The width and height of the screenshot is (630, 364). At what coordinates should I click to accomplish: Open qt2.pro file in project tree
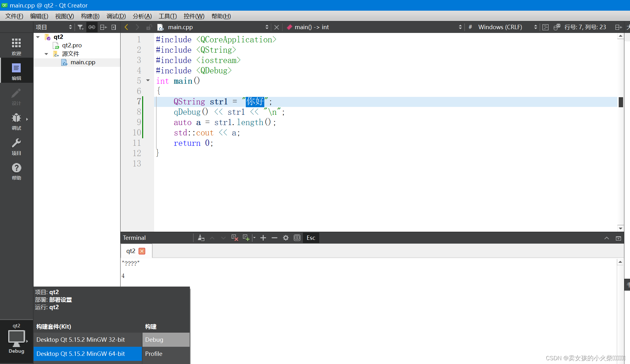[72, 45]
